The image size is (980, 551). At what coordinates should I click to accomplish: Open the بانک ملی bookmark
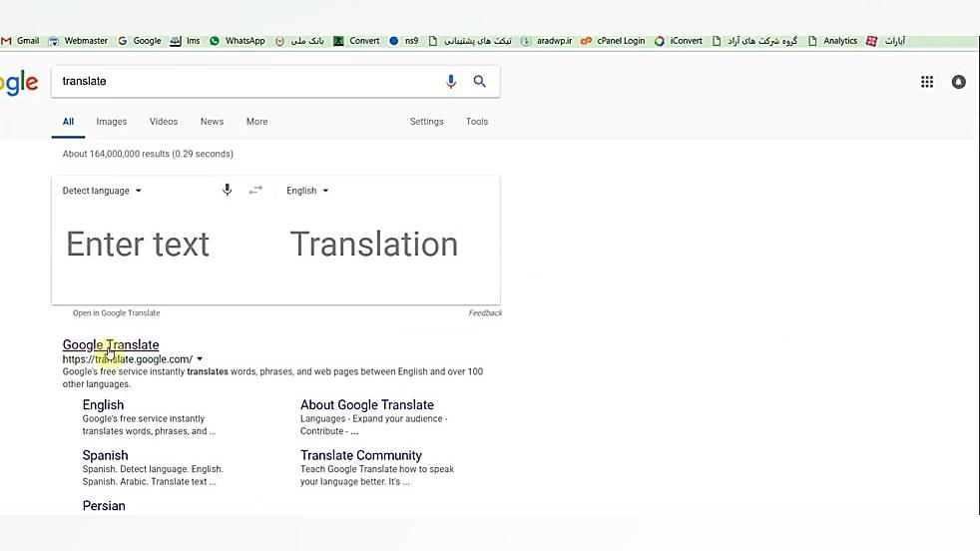point(299,41)
